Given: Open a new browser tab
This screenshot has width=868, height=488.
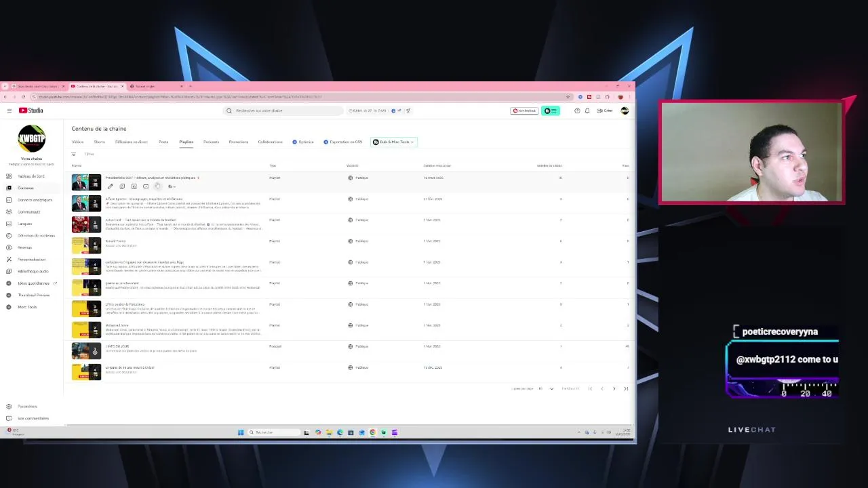Looking at the screenshot, I should tap(191, 86).
